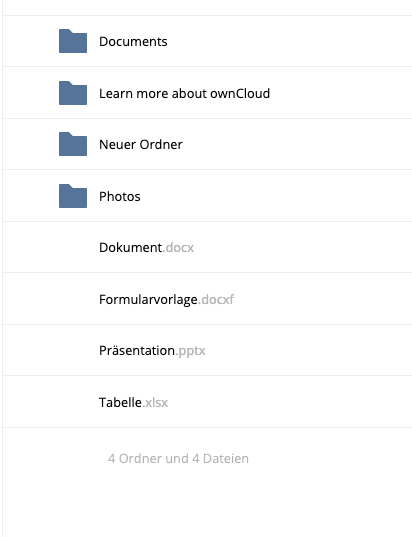
Task: Open the Photos folder name link
Action: [120, 197]
